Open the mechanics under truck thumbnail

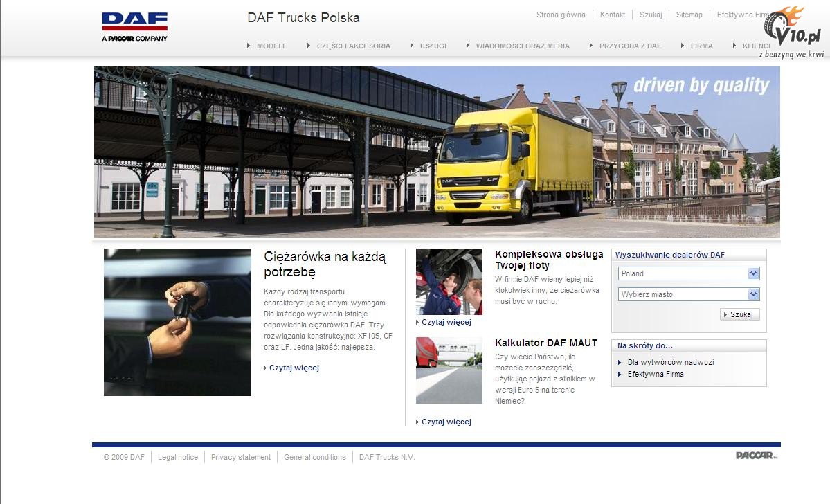(x=449, y=282)
